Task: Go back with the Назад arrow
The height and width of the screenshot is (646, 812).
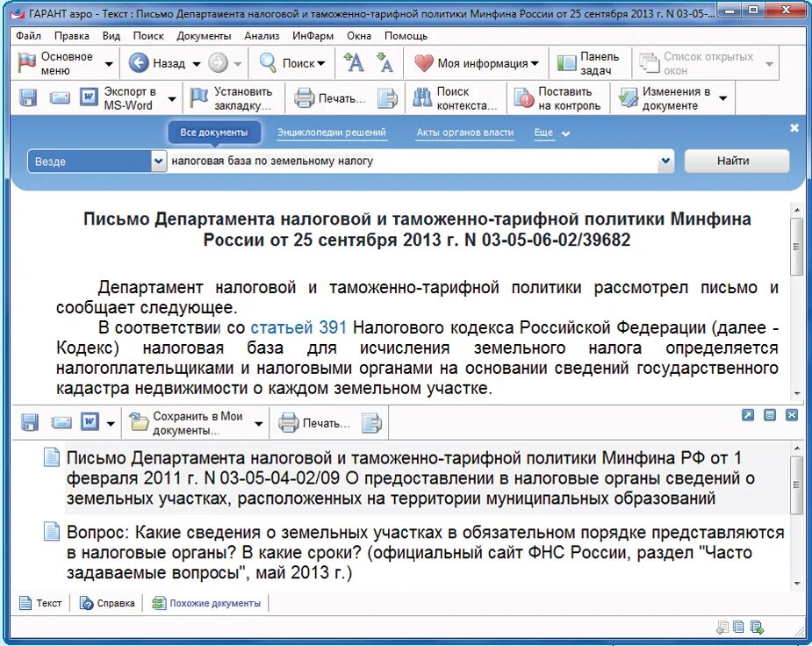Action: [157, 63]
